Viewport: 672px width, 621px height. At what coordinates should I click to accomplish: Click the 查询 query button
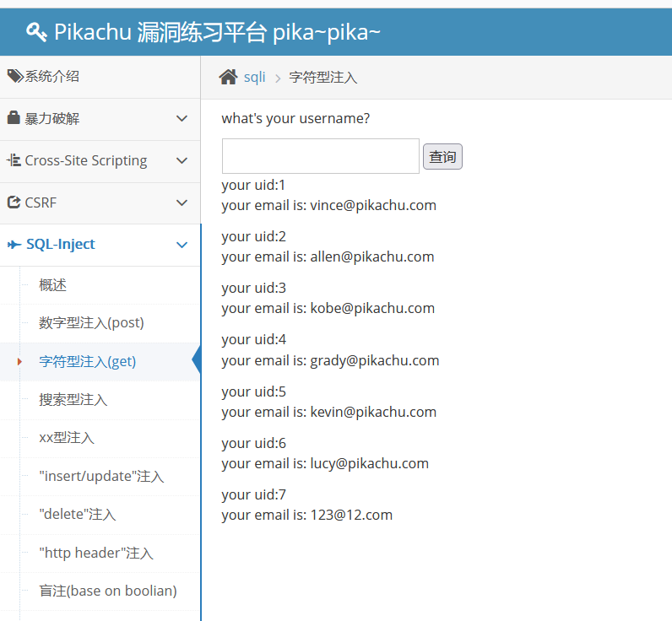[x=442, y=157]
